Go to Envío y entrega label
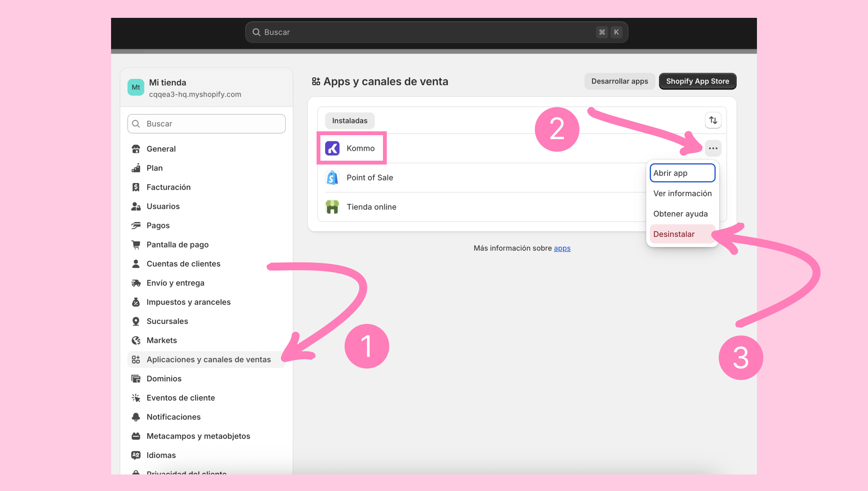 coord(176,283)
